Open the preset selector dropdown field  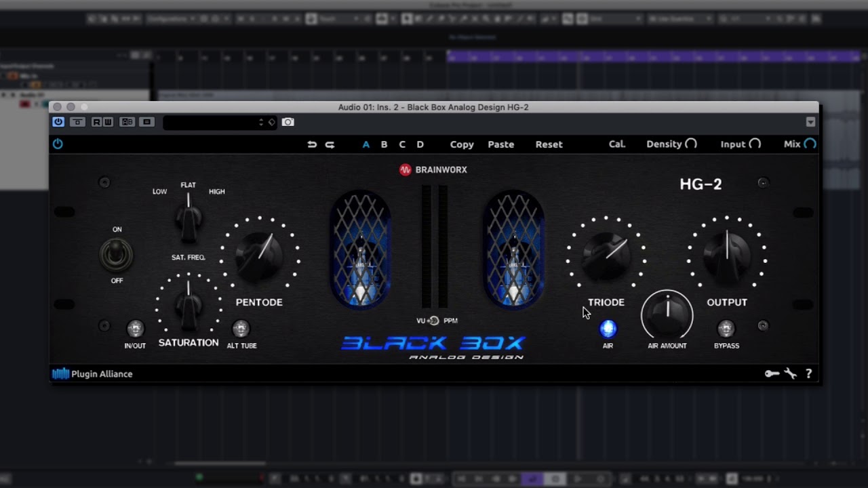pyautogui.click(x=213, y=122)
